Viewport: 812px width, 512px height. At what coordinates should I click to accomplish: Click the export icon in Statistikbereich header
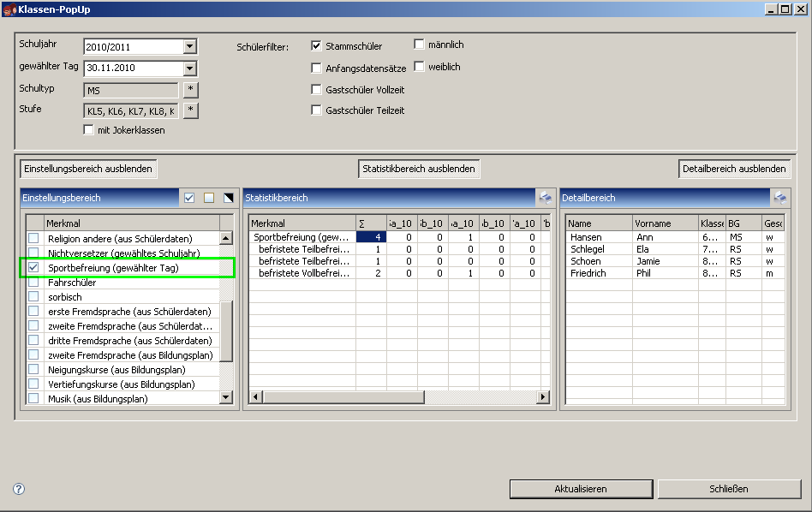[x=545, y=198]
